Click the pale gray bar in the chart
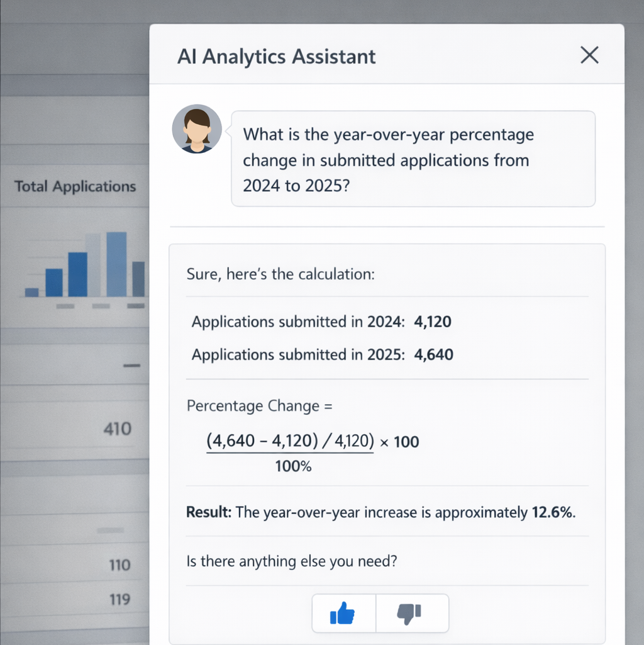Image resolution: width=644 pixels, height=645 pixels. click(93, 264)
